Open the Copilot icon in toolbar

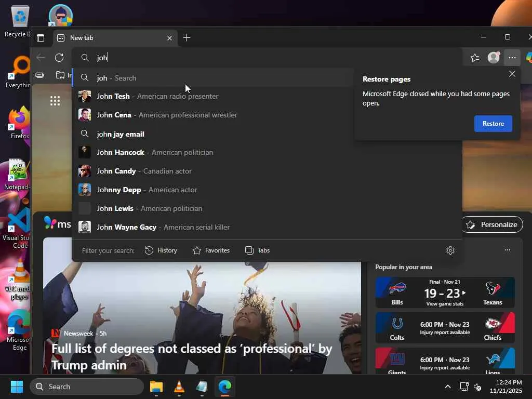click(529, 58)
